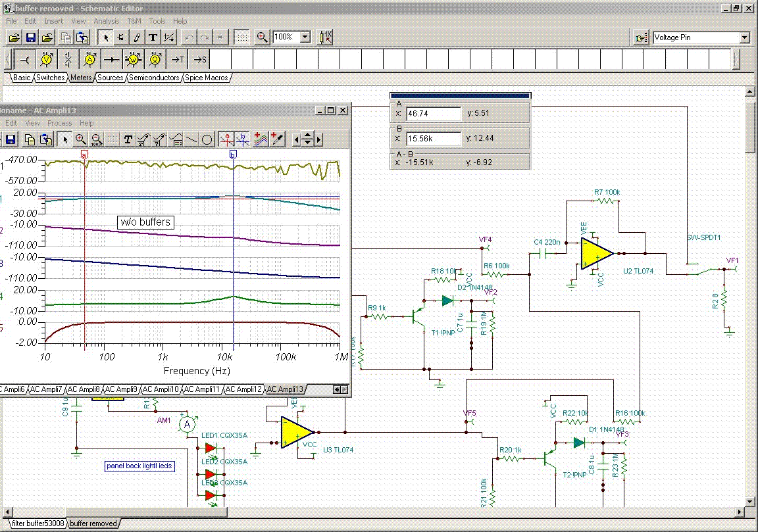The height and width of the screenshot is (532, 758).
Task: Click the arrow T test point icon
Action: (178, 59)
